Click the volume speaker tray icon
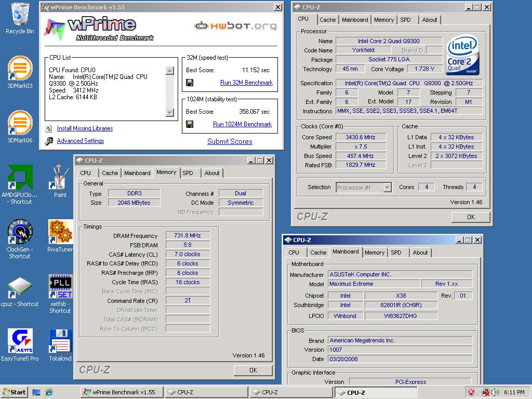 tap(495, 393)
